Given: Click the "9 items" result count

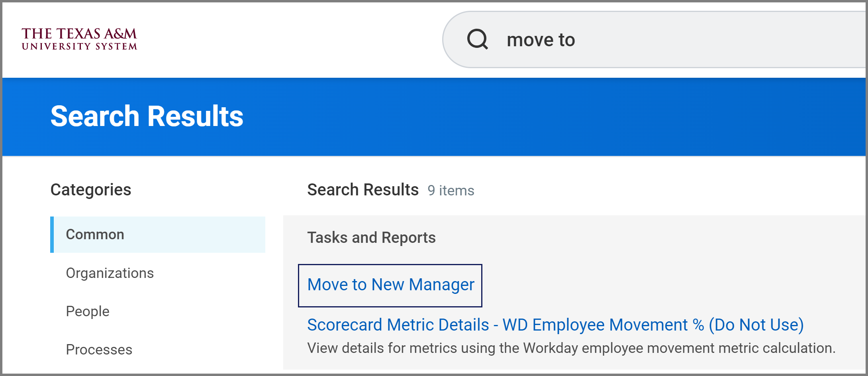Looking at the screenshot, I should click(451, 191).
